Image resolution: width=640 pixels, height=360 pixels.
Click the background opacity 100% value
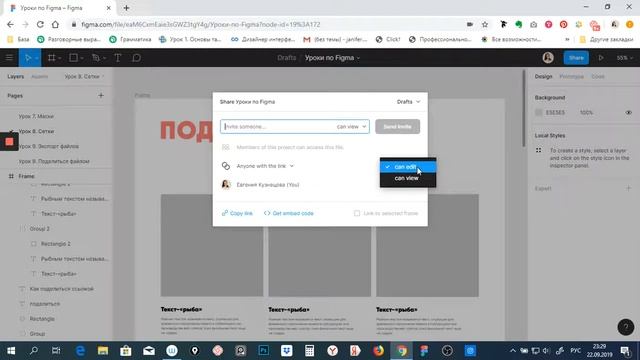click(586, 112)
